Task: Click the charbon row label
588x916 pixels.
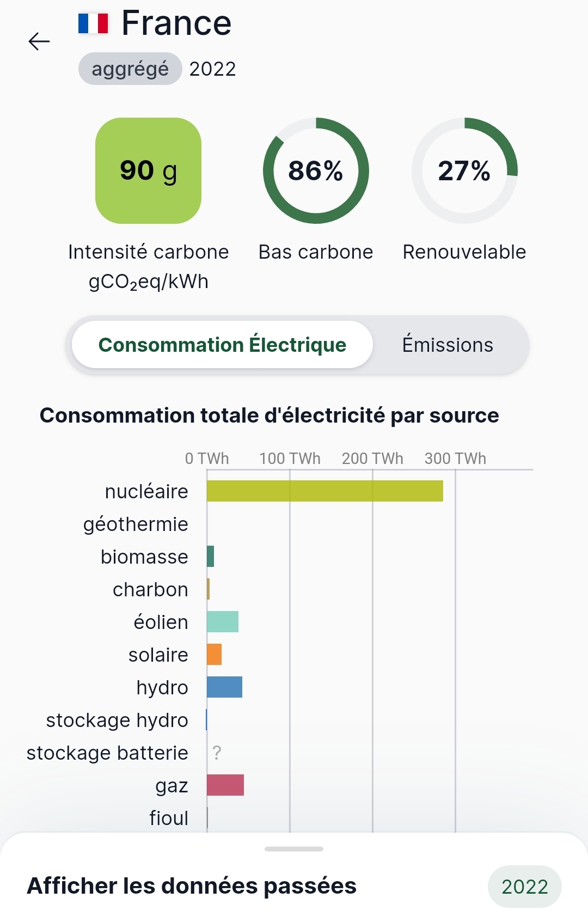Action: [150, 589]
